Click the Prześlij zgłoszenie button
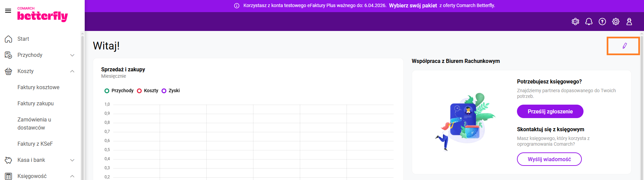The height and width of the screenshot is (180, 644). pos(550,111)
